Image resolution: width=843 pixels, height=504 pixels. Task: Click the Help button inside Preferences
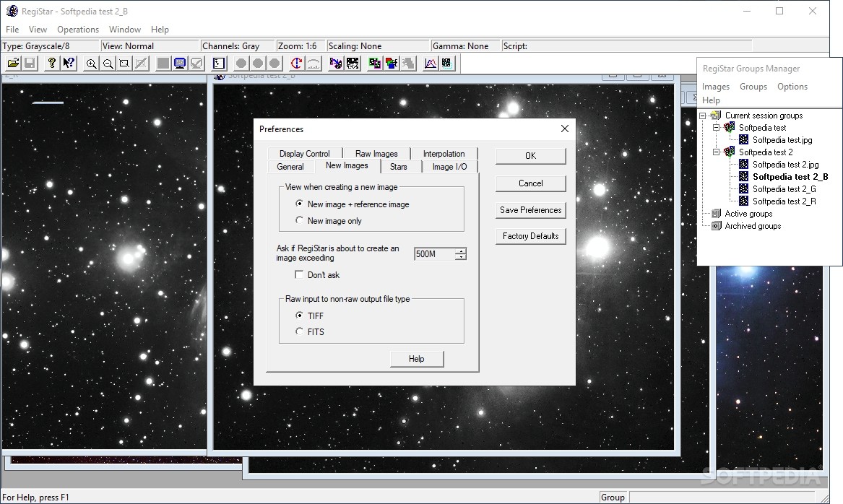pyautogui.click(x=417, y=359)
